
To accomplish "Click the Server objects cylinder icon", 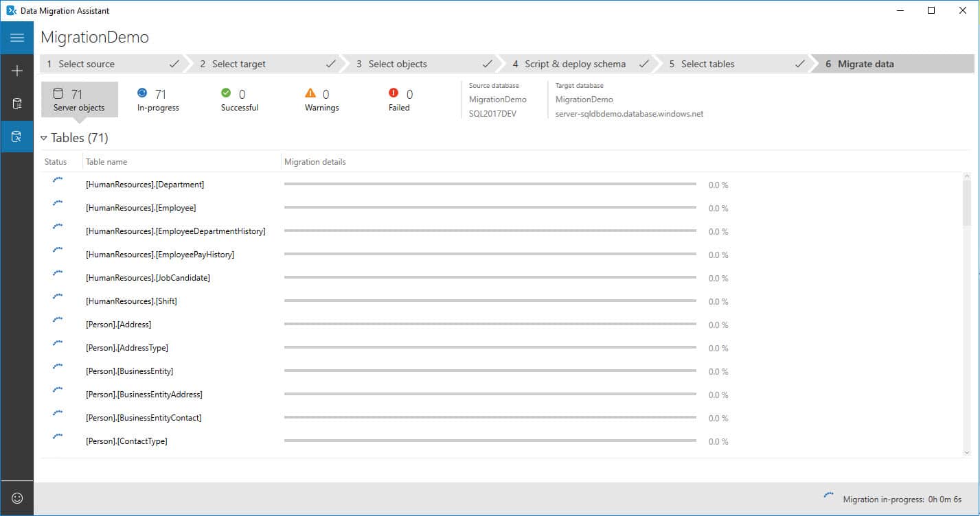I will point(58,93).
